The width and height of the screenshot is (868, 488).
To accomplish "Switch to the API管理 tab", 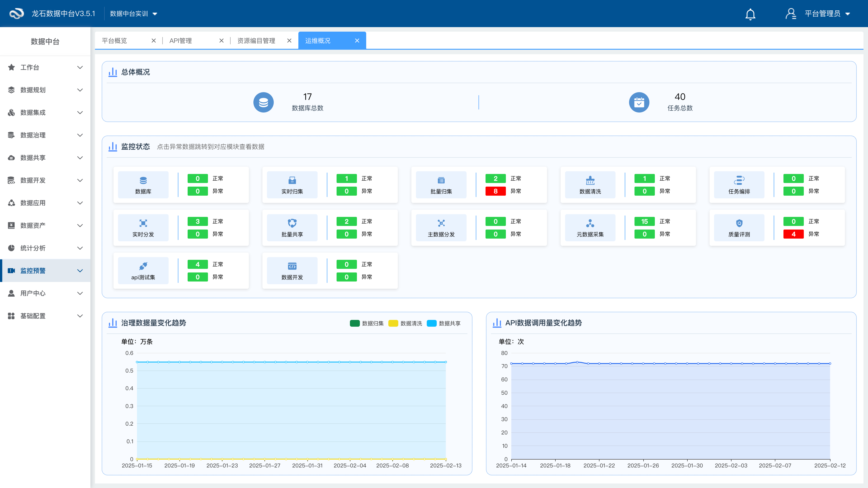I will (x=181, y=41).
